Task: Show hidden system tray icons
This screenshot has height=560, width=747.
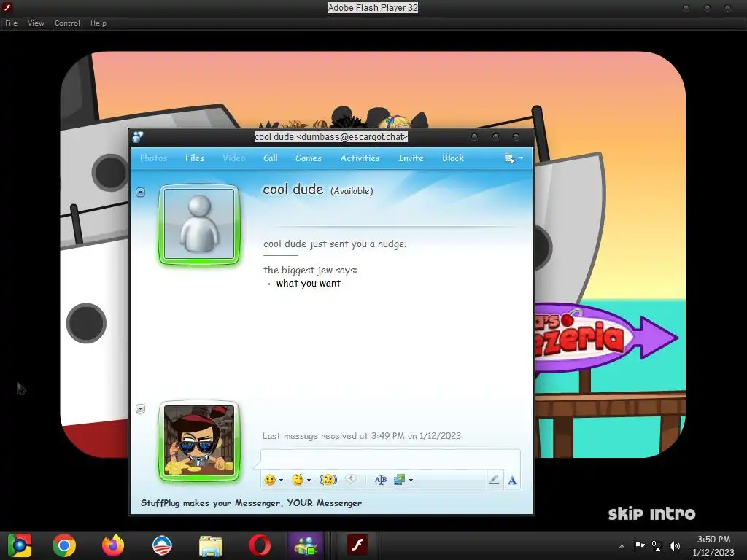Action: point(622,546)
